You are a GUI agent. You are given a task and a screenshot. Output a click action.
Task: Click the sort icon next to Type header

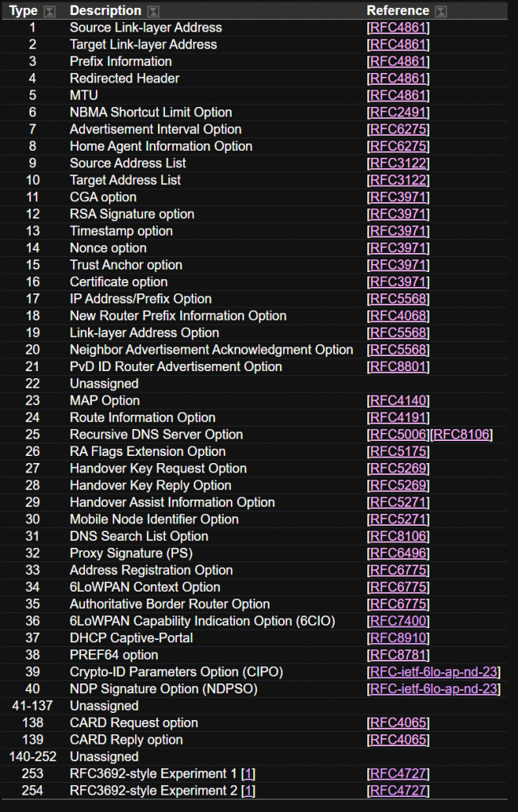point(49,11)
